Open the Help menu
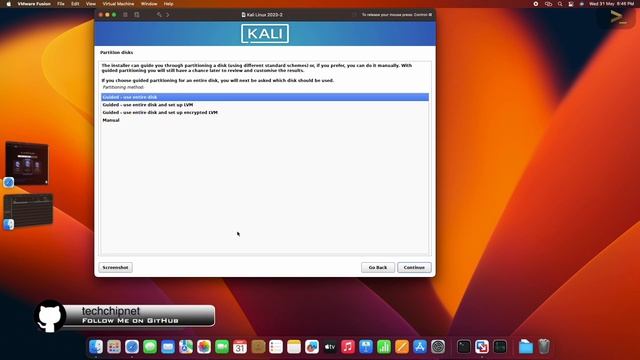This screenshot has width=640, height=360. pos(168,4)
